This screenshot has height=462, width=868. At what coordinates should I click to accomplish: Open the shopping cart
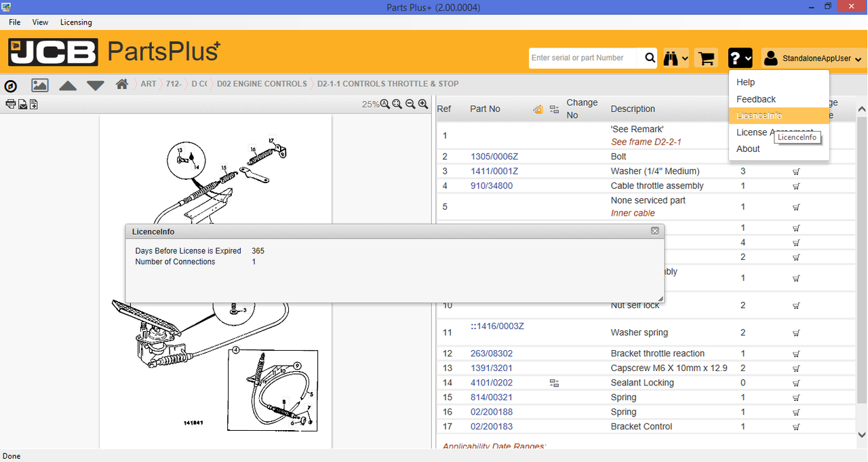707,58
